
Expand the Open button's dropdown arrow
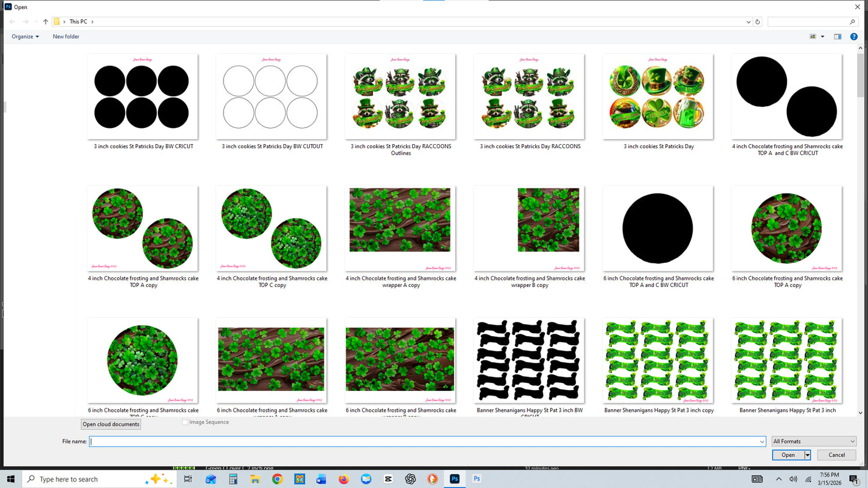pyautogui.click(x=807, y=454)
